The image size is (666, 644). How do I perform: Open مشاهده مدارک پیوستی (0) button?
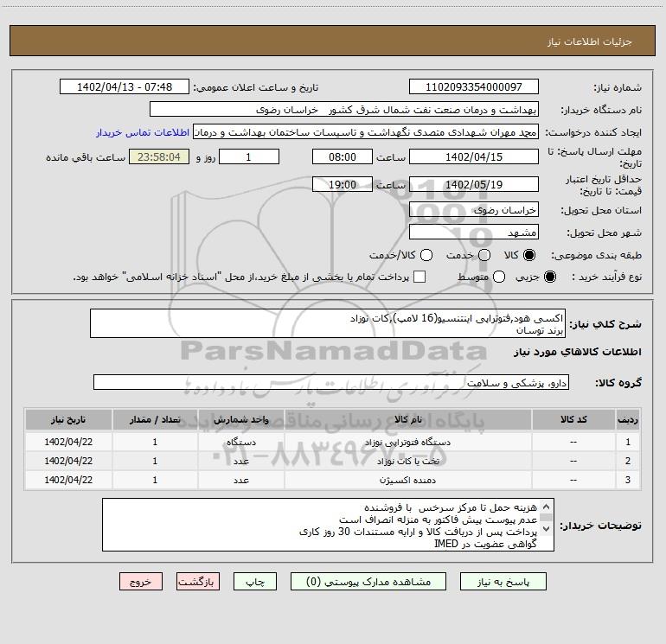pyautogui.click(x=368, y=582)
